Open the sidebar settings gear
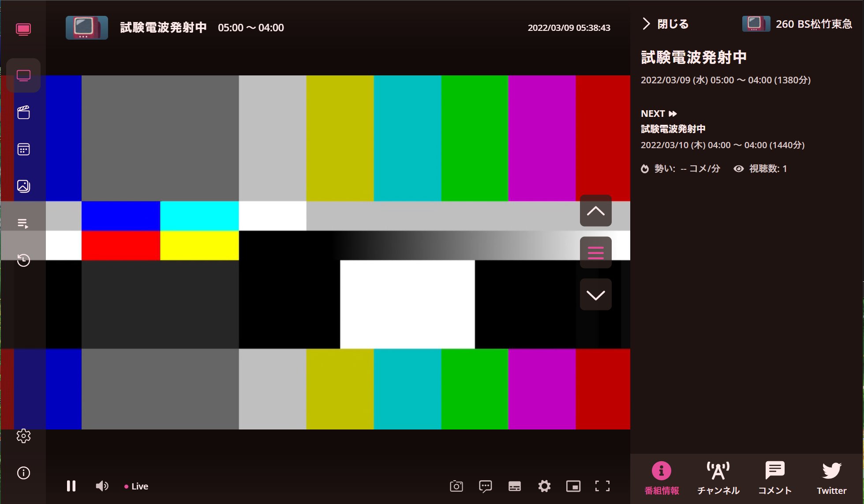Screen dimensions: 864x504 (x=23, y=436)
